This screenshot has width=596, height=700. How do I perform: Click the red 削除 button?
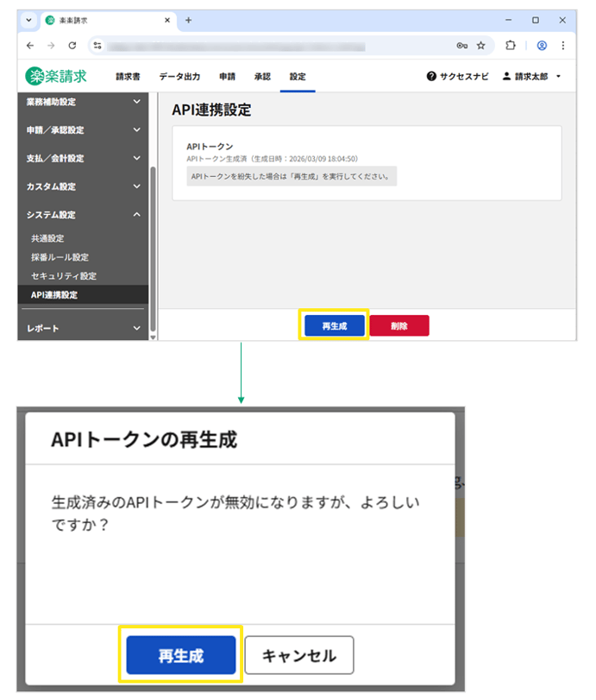click(398, 325)
